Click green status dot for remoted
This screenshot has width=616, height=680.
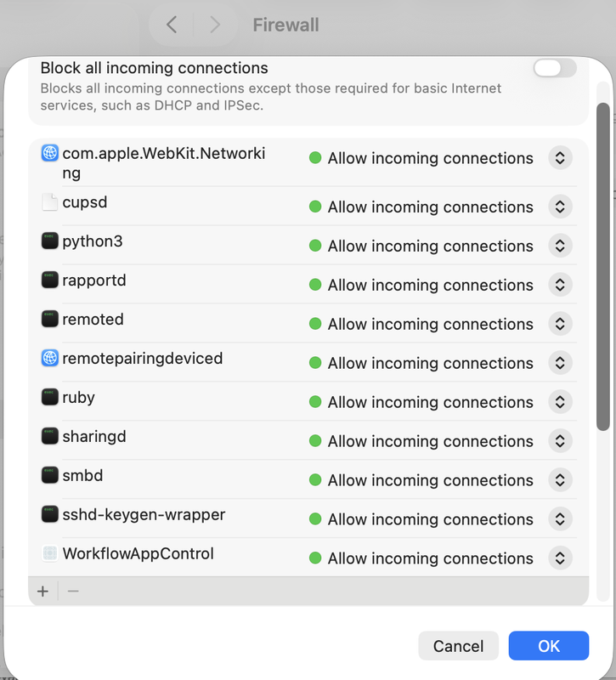tap(315, 324)
